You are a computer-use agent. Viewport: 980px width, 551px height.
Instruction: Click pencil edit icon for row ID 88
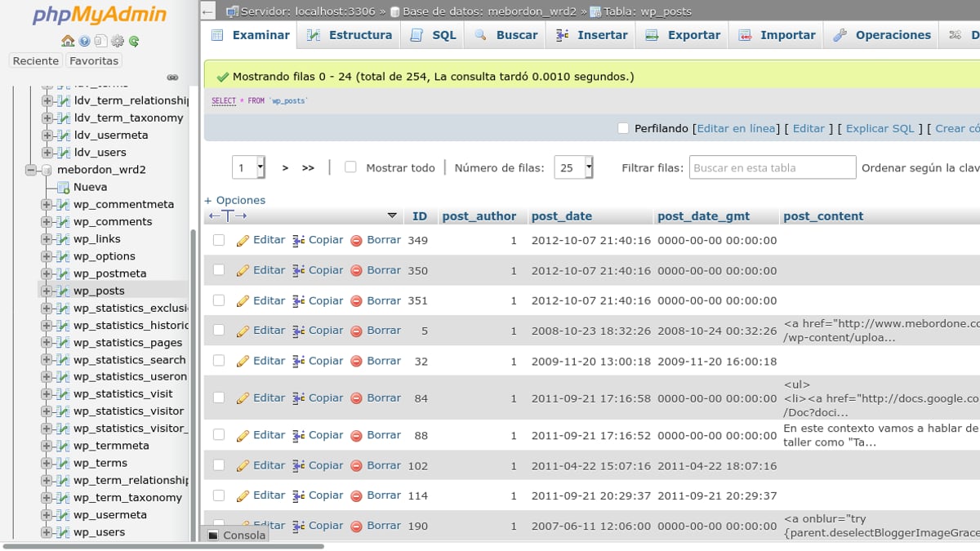[243, 435]
